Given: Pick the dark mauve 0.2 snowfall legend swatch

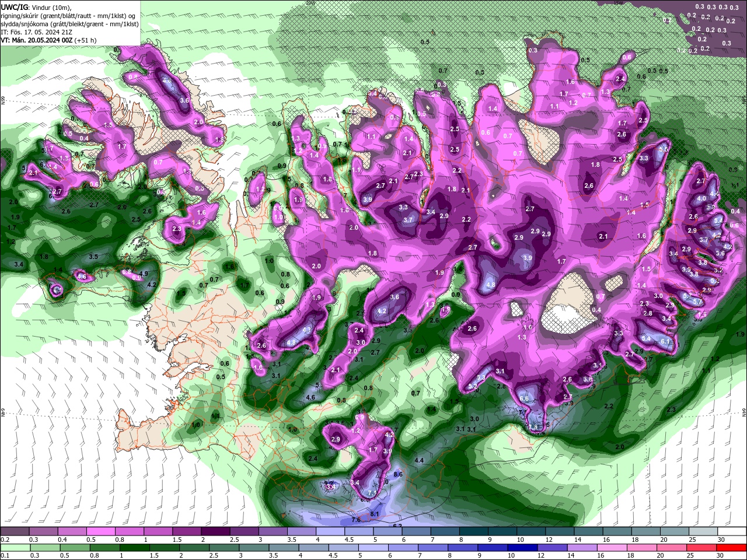Looking at the screenshot, I should tap(14, 531).
